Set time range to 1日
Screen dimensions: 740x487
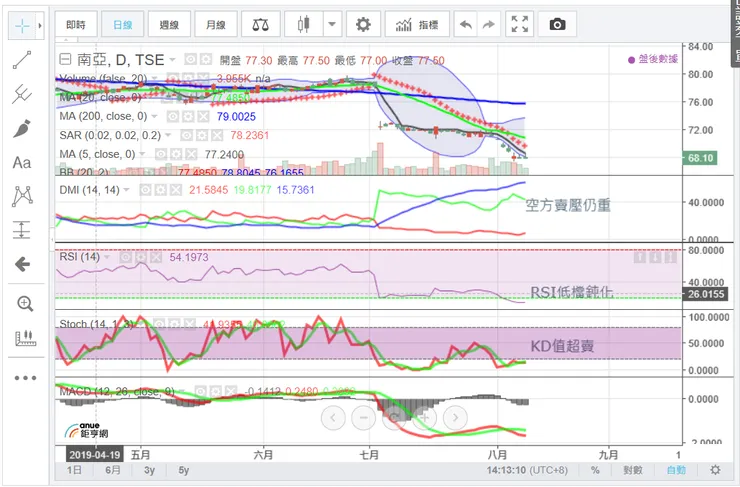[74, 470]
